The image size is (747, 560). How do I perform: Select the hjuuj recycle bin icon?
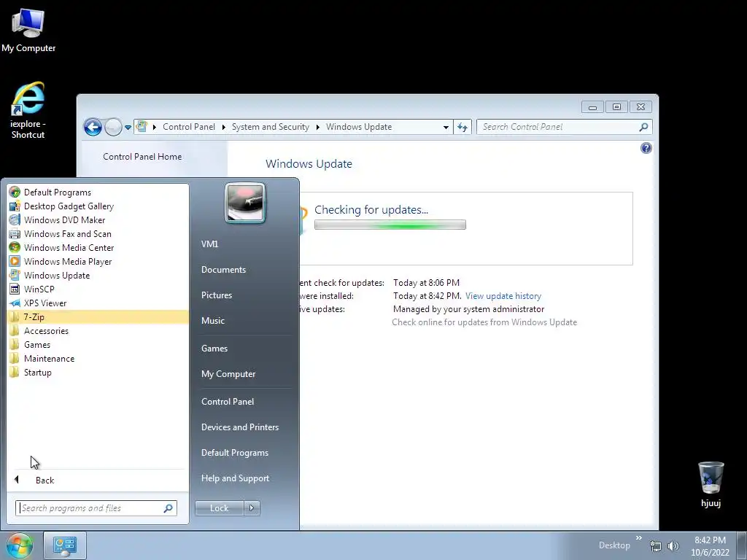pos(711,484)
